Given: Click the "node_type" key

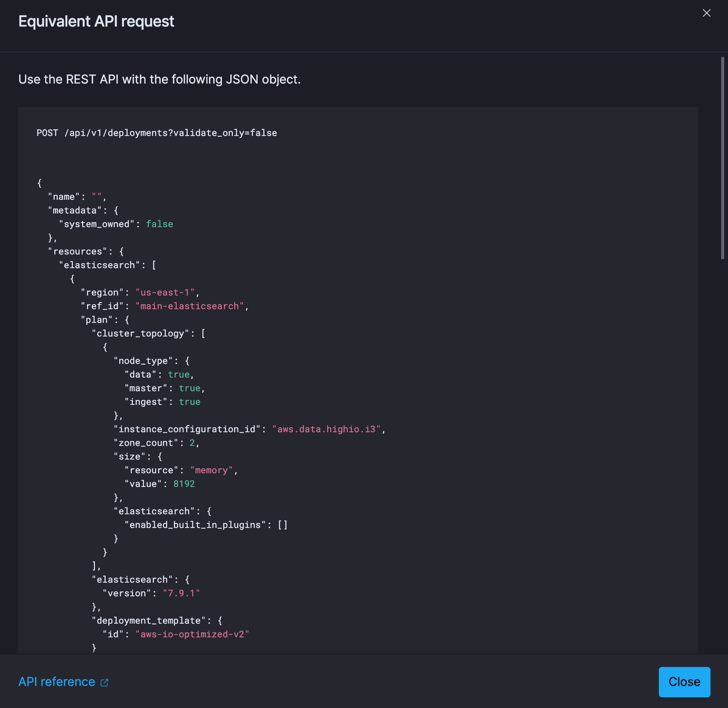Looking at the screenshot, I should (143, 361).
